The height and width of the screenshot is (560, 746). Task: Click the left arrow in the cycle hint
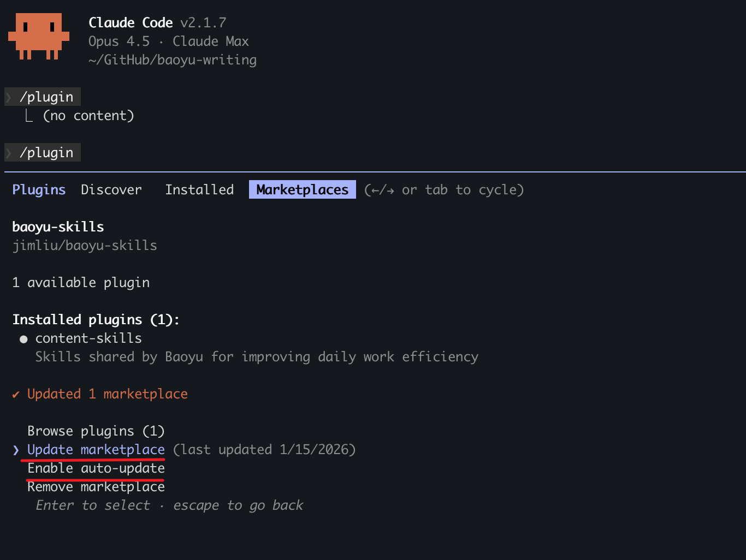(x=374, y=189)
